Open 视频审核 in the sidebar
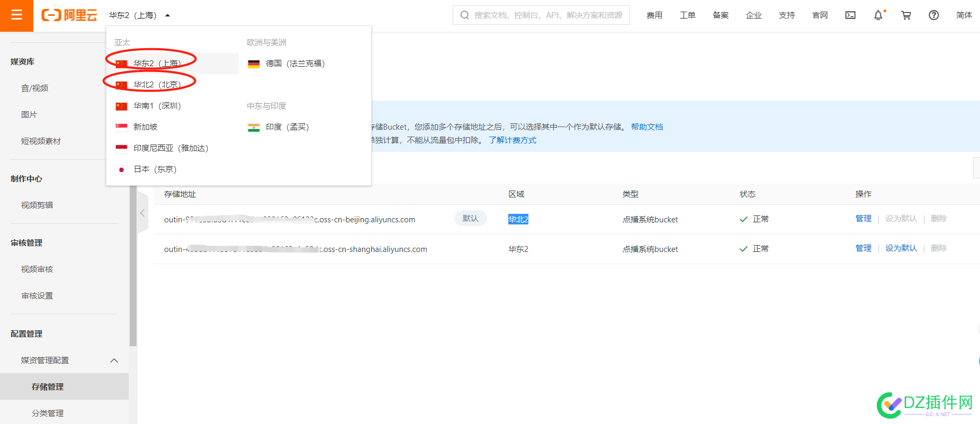This screenshot has width=980, height=424. tap(37, 269)
